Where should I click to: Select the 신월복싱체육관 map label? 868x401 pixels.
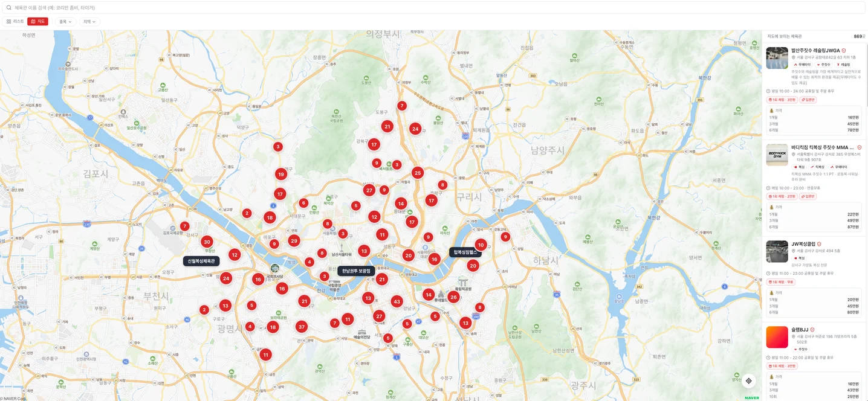(x=201, y=261)
